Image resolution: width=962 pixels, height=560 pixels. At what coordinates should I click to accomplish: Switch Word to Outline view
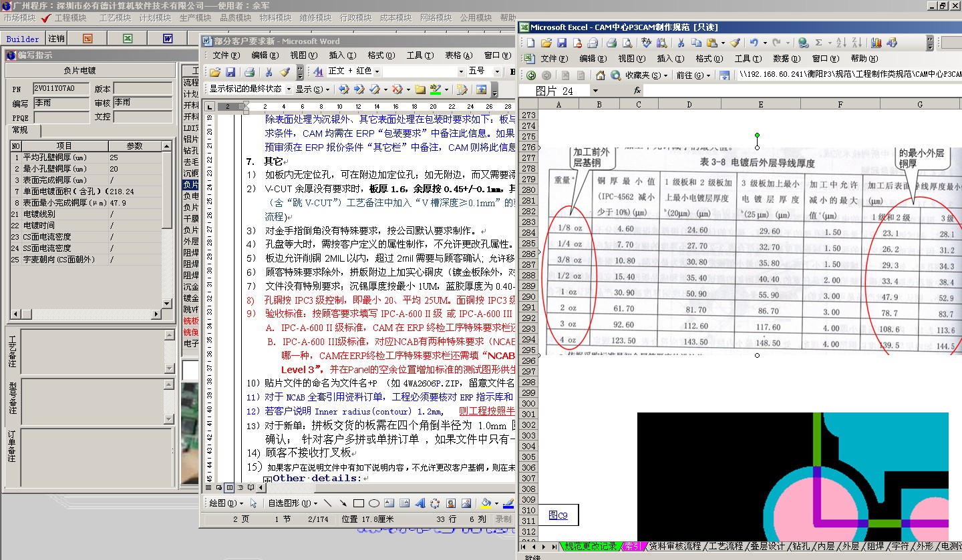pos(240,488)
